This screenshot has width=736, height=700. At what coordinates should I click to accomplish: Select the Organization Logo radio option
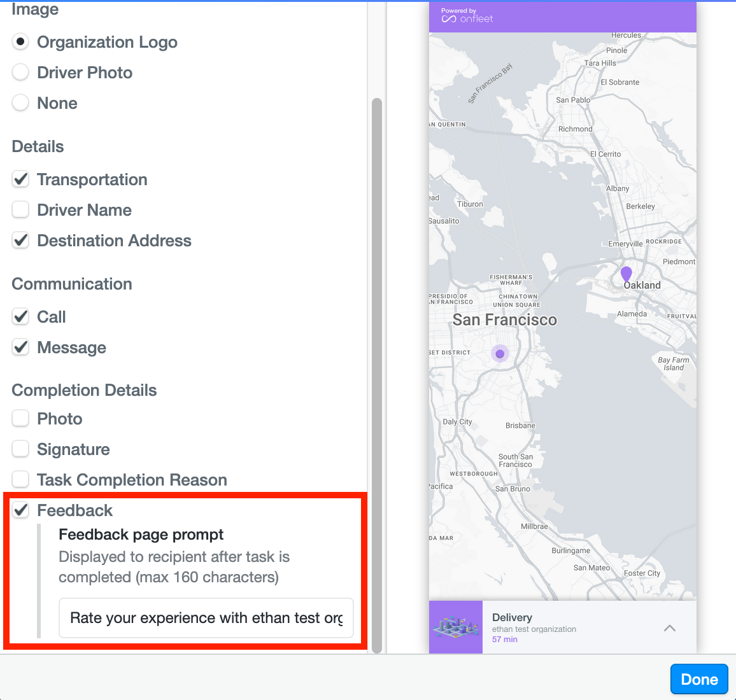[x=21, y=42]
